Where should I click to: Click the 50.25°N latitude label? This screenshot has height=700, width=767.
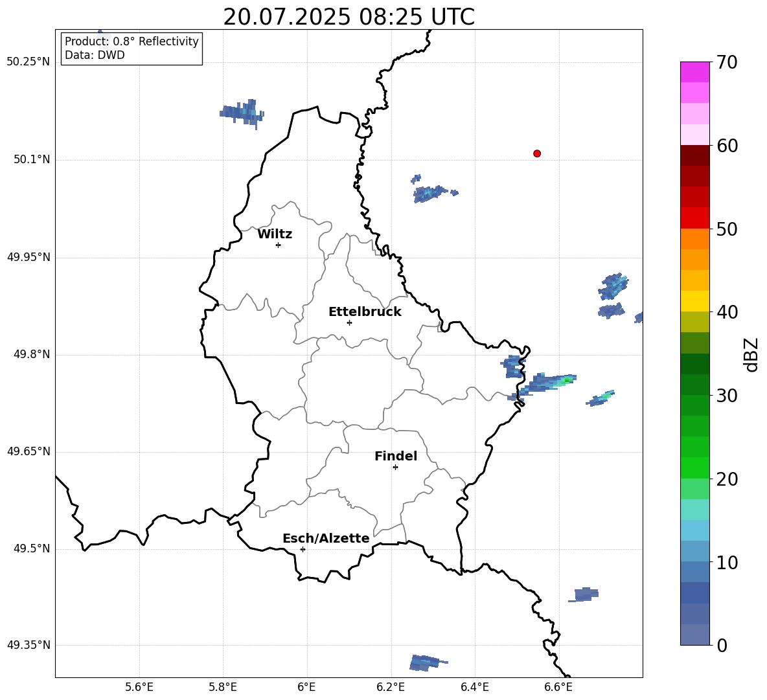pyautogui.click(x=28, y=62)
